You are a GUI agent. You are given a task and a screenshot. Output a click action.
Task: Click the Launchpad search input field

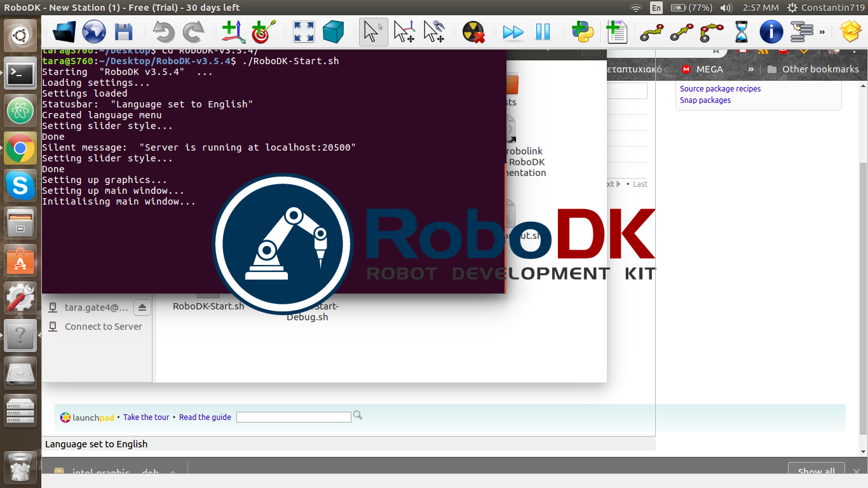point(294,417)
